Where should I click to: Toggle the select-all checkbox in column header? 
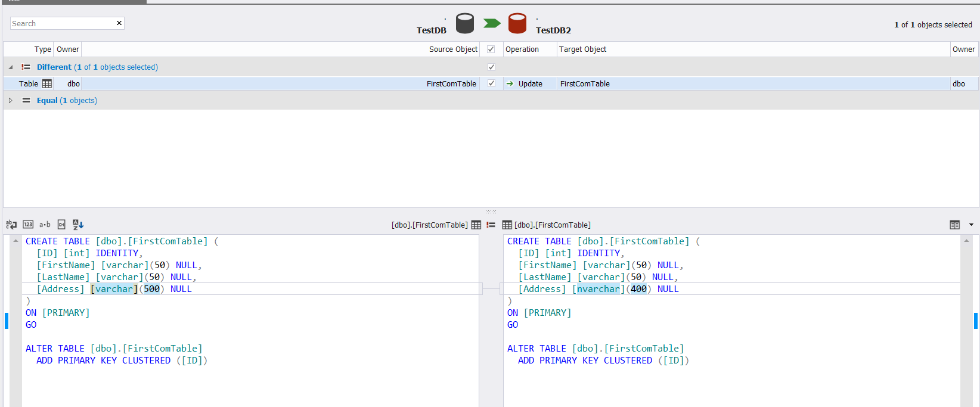coord(491,49)
